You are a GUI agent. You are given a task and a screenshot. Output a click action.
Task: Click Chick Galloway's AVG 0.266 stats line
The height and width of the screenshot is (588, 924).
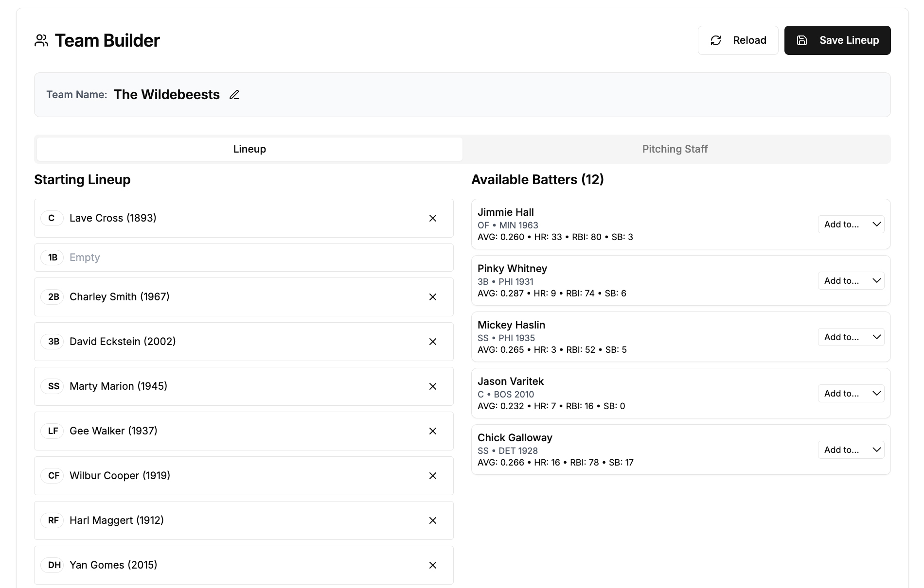click(x=555, y=463)
